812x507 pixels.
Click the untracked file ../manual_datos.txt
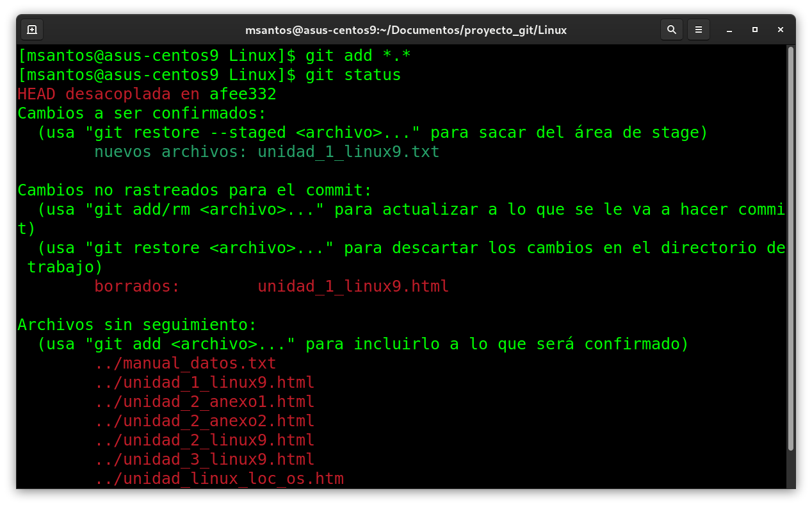pos(186,363)
